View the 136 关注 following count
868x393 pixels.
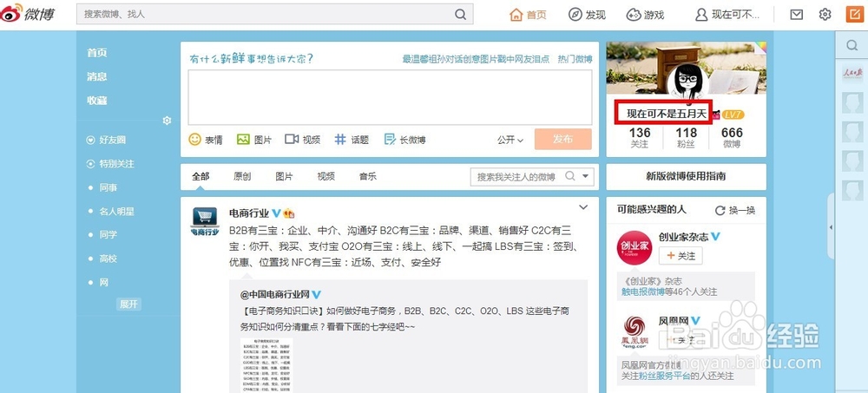click(x=640, y=137)
